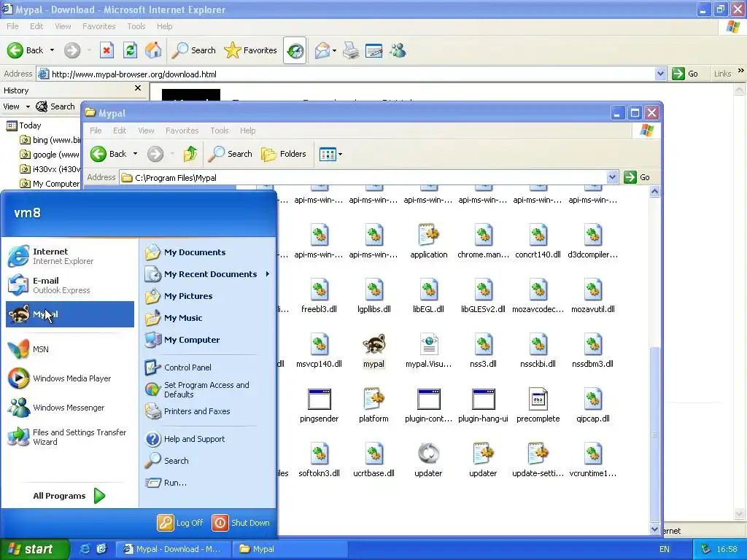
Task: Open Outlook Express E-mail entry
Action: point(70,285)
